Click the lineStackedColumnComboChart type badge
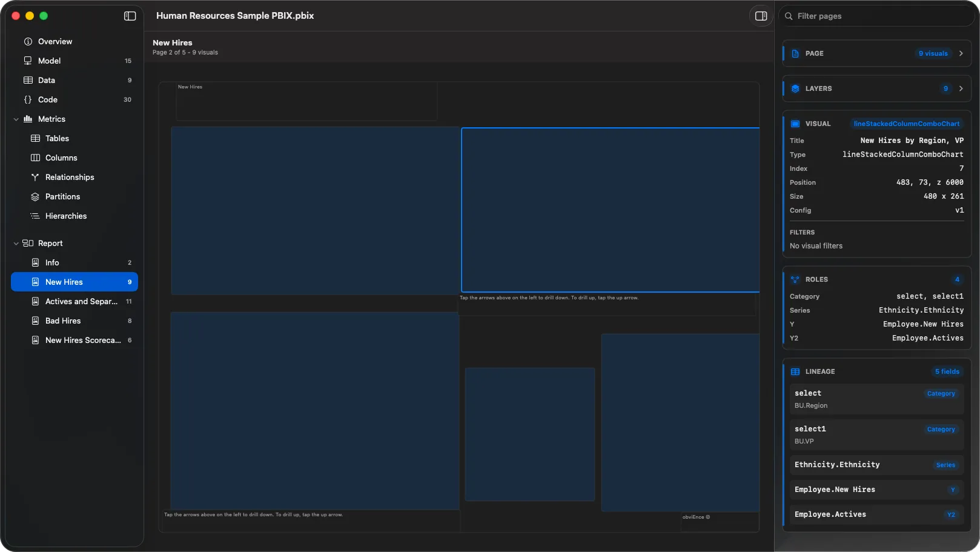The height and width of the screenshot is (552, 980). tap(906, 124)
